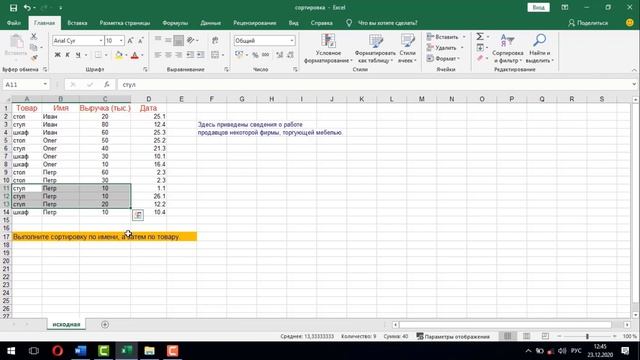Click the Name Box showing A11

pos(25,84)
